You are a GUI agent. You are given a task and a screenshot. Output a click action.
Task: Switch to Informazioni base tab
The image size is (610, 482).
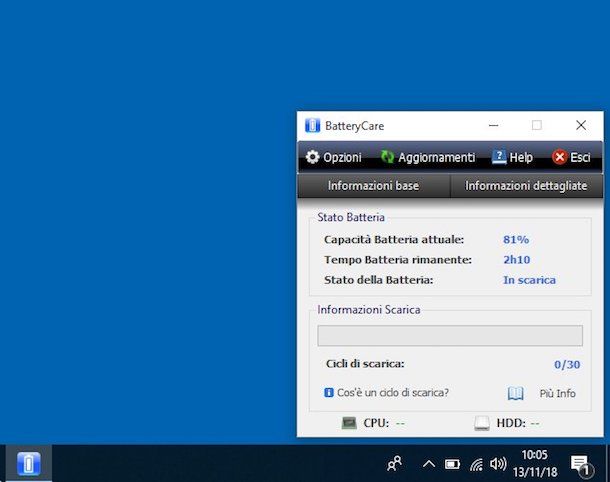(373, 186)
